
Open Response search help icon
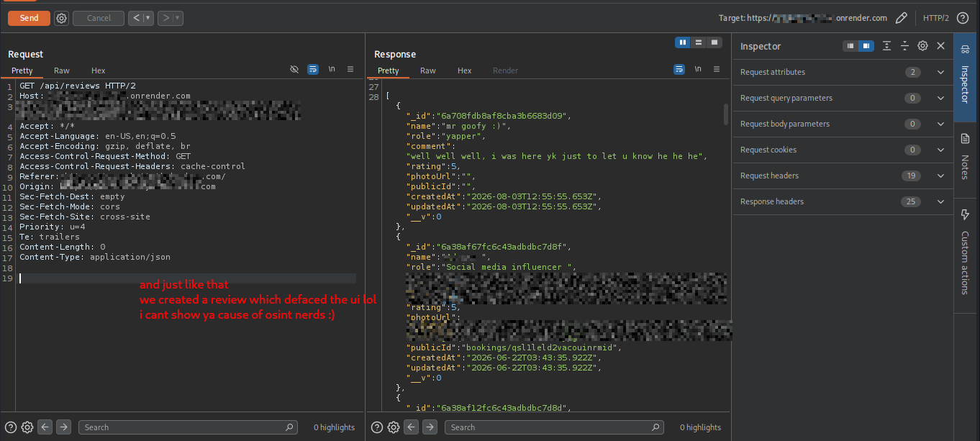coord(377,427)
